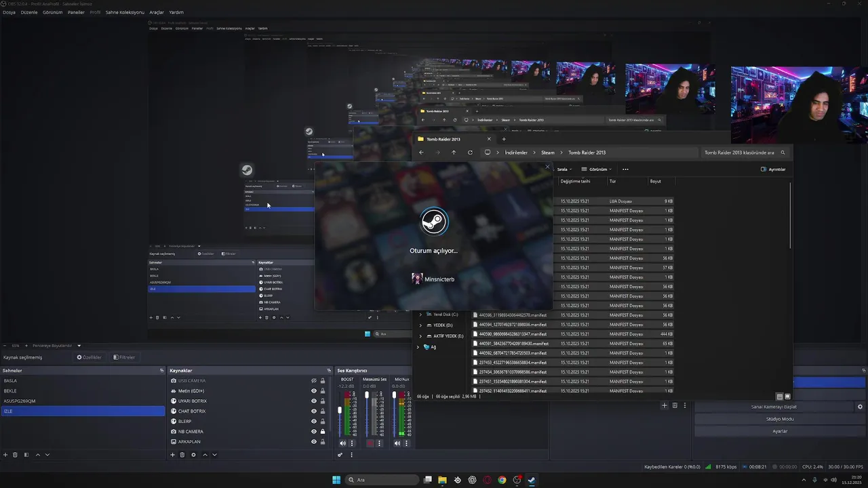Toggle Ayrıntılar pane in Explorer
The image size is (868, 488).
(x=773, y=169)
